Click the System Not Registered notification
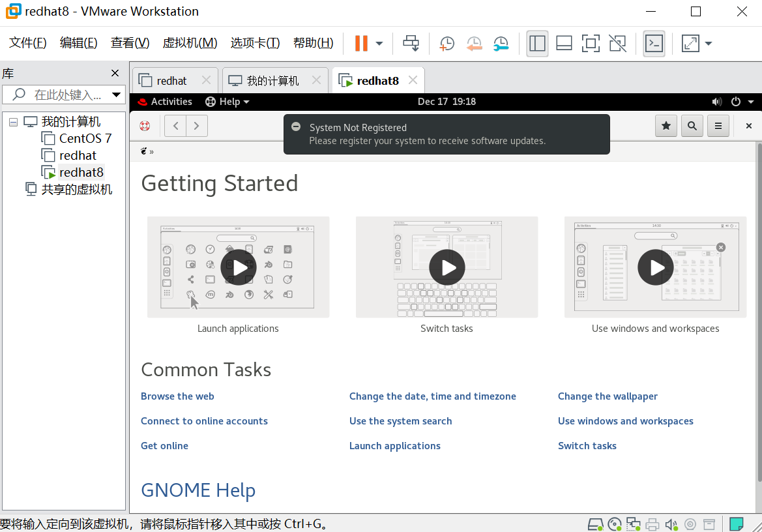This screenshot has height=532, width=762. click(447, 134)
